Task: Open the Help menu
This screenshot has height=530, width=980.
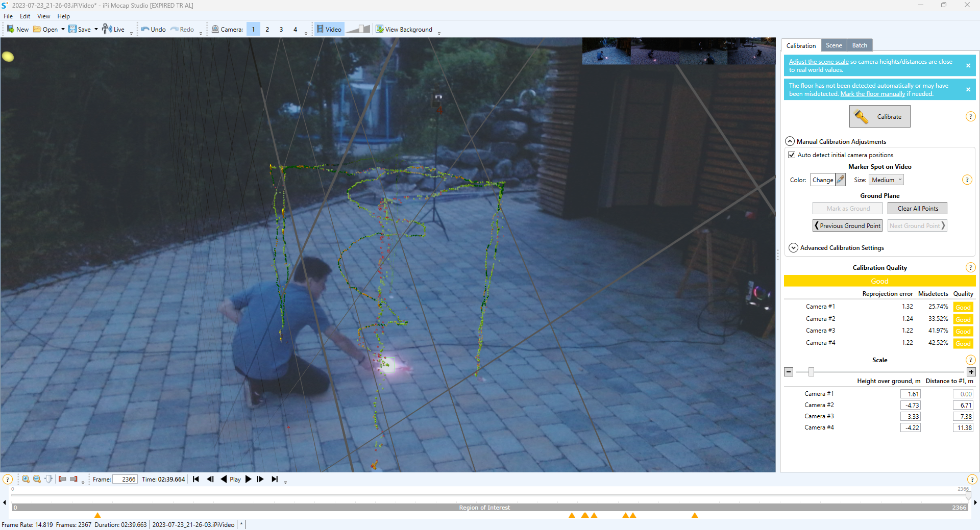Action: (63, 16)
